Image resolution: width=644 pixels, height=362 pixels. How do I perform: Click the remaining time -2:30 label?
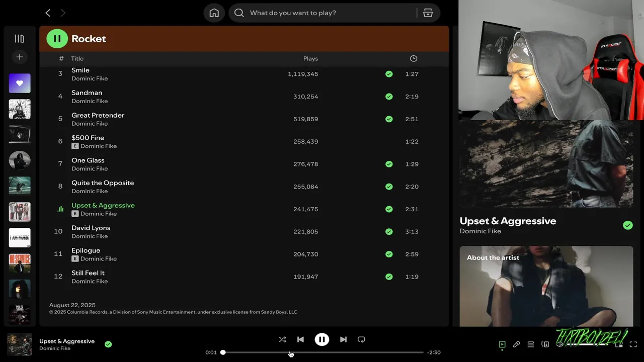(434, 352)
